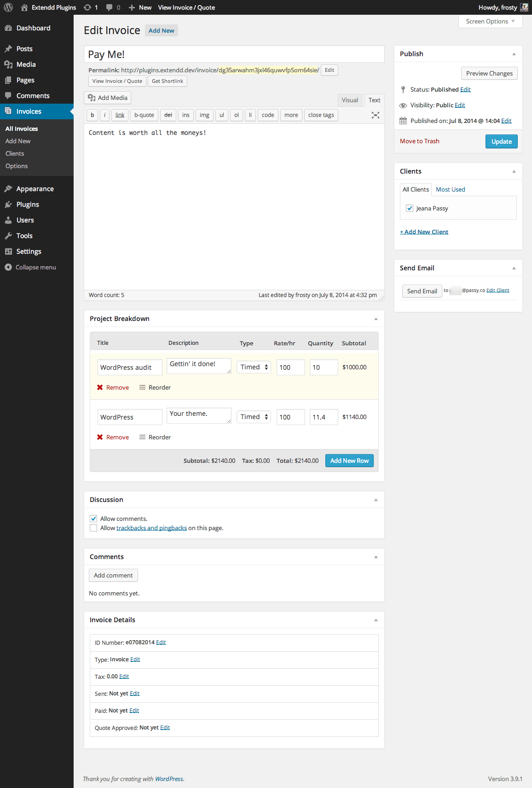Select the All Clients tab
Screen dimensions: 532x788
point(416,189)
